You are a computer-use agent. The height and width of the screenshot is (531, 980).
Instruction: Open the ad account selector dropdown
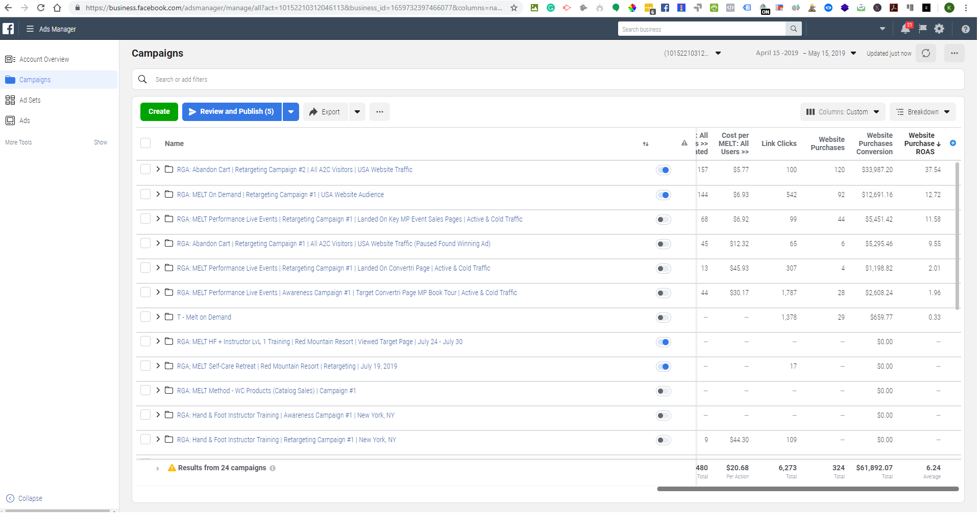(x=693, y=53)
